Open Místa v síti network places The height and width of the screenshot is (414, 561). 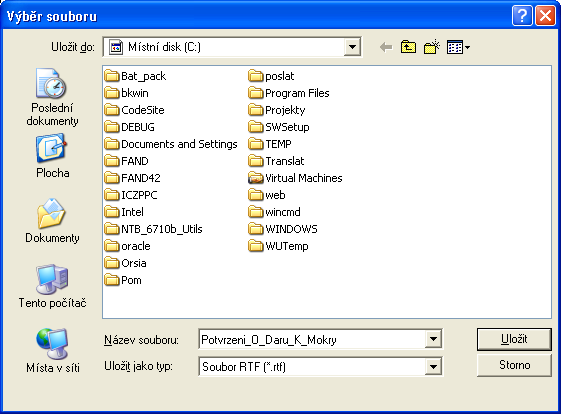coord(52,351)
